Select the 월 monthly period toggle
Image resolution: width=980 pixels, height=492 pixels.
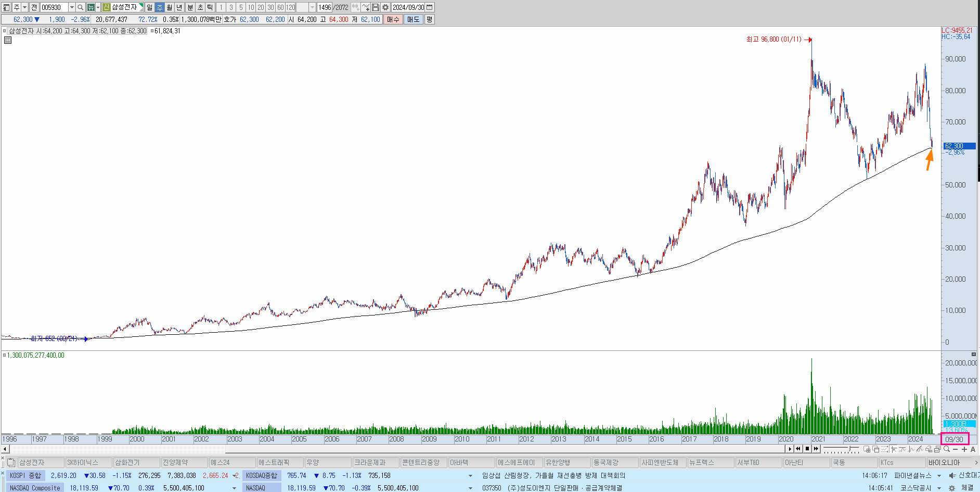170,7
